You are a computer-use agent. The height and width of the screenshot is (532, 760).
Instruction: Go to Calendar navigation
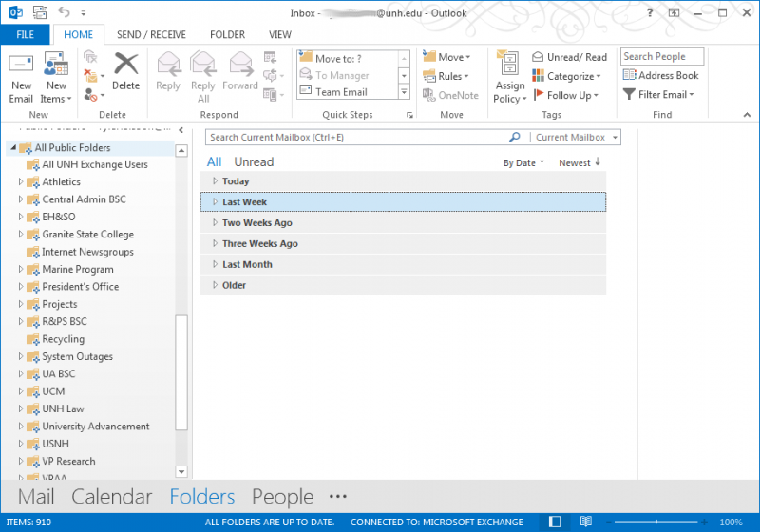(x=112, y=497)
